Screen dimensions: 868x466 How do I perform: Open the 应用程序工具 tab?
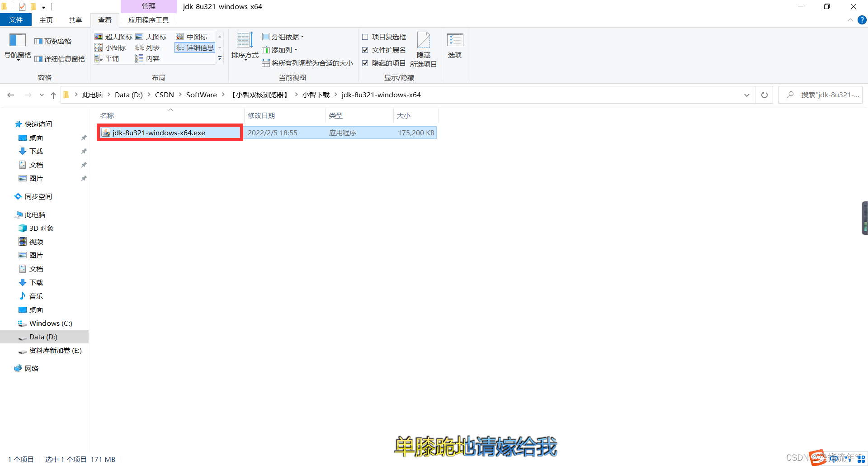click(x=149, y=19)
